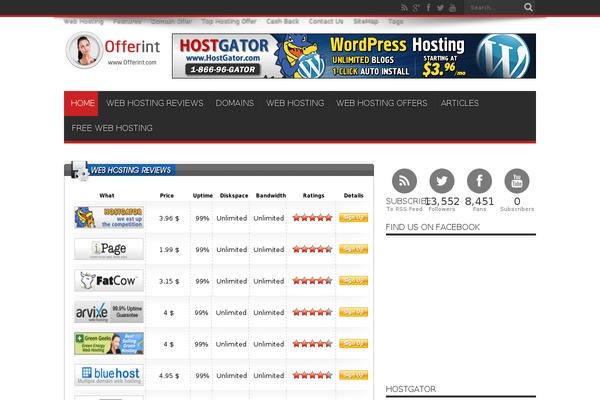Open the large RSS feed circle icon
Image resolution: width=600 pixels, height=400 pixels.
[404, 181]
